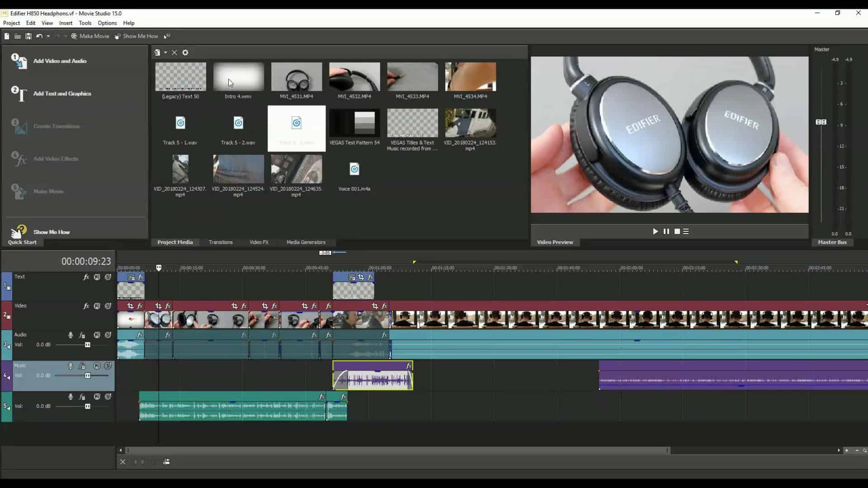The width and height of the screenshot is (868, 488).
Task: Click the Music track volume slider handle
Action: (88, 375)
